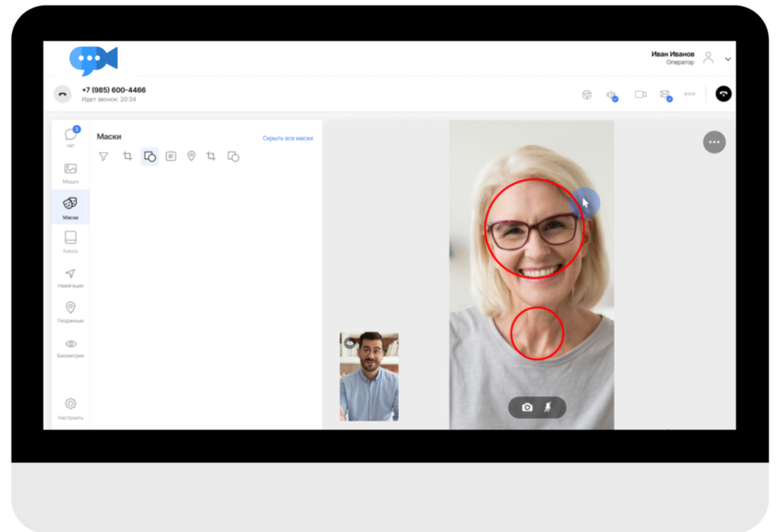Click the Иван Иванов operator name
This screenshot has height=532, width=782.
(673, 54)
